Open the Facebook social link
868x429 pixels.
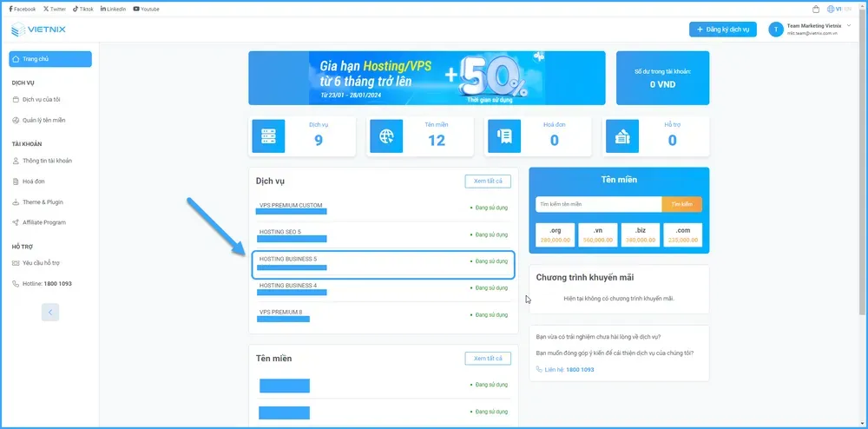coord(23,9)
